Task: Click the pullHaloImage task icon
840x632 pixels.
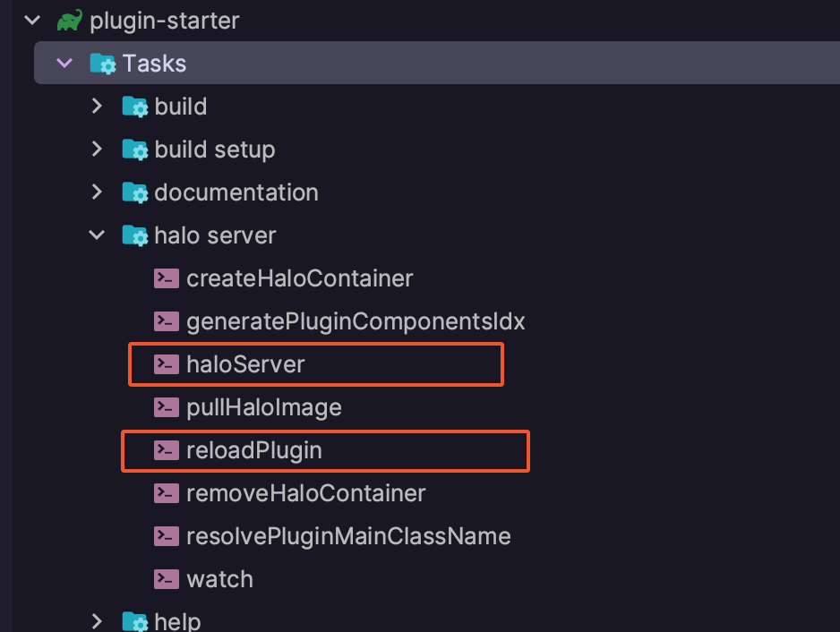Action: pyautogui.click(x=167, y=407)
